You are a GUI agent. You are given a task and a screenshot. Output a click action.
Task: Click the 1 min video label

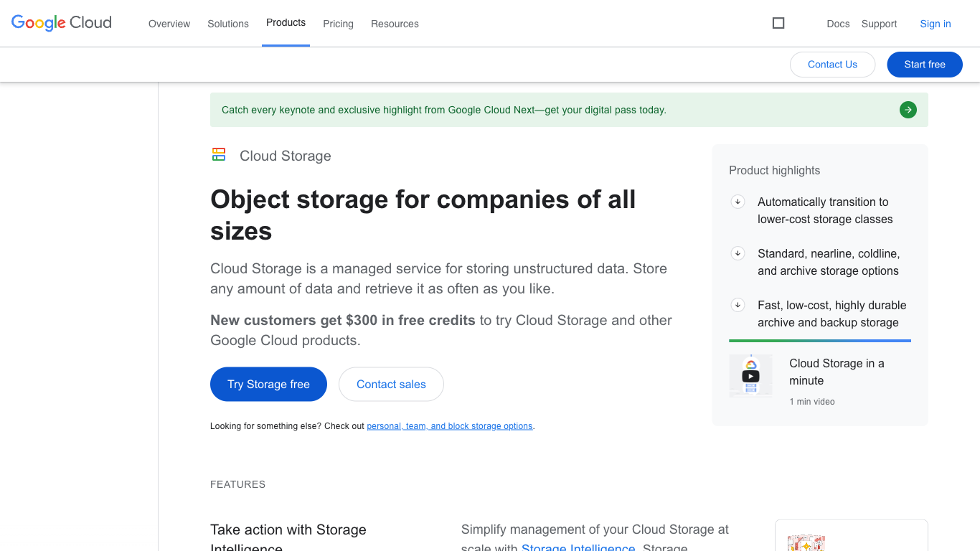(812, 402)
